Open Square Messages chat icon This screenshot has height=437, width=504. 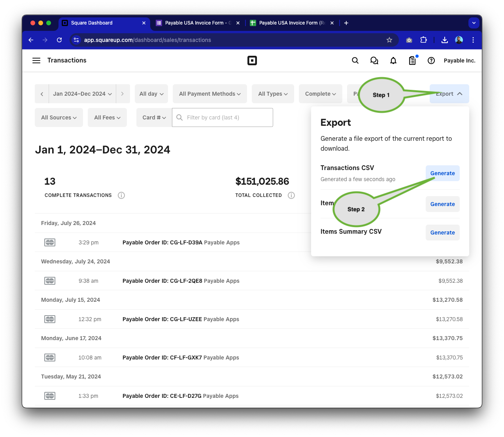click(x=374, y=60)
